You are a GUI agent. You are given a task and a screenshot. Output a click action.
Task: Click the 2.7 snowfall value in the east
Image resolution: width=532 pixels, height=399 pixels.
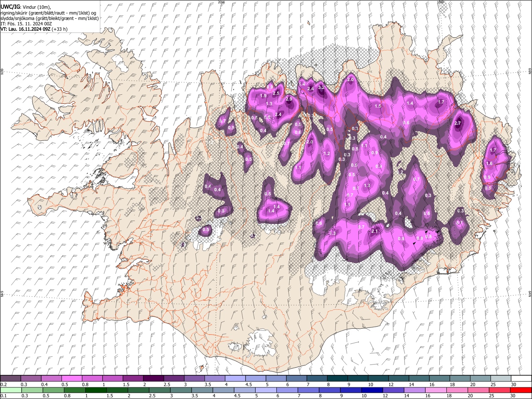458,123
